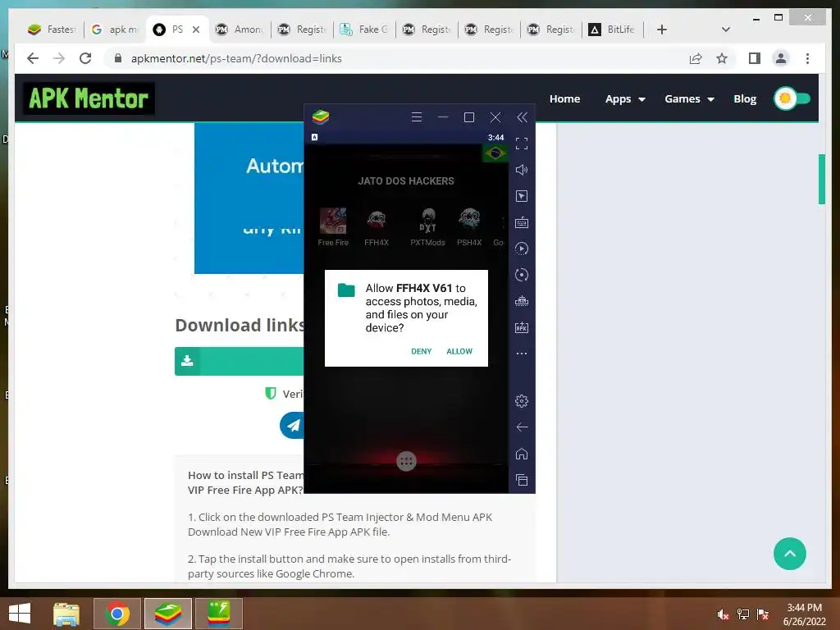Click the address bar URL

click(x=236, y=58)
